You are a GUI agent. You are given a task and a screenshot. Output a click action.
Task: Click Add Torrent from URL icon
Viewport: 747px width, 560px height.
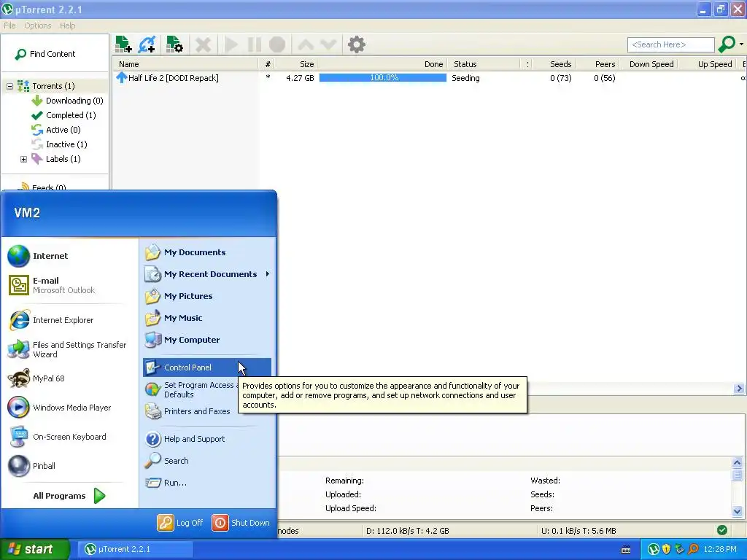point(147,44)
